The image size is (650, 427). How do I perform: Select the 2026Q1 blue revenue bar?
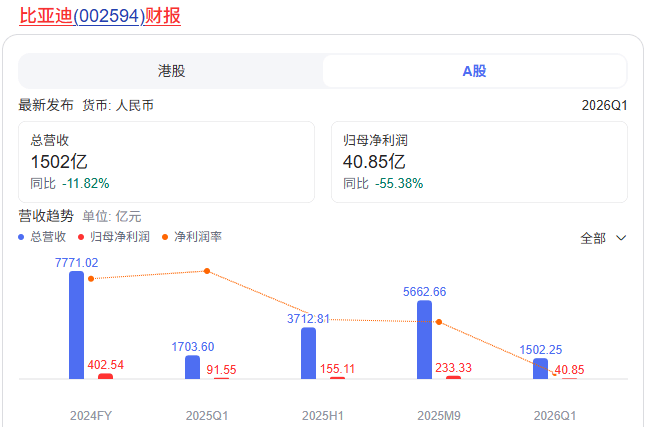(x=541, y=369)
